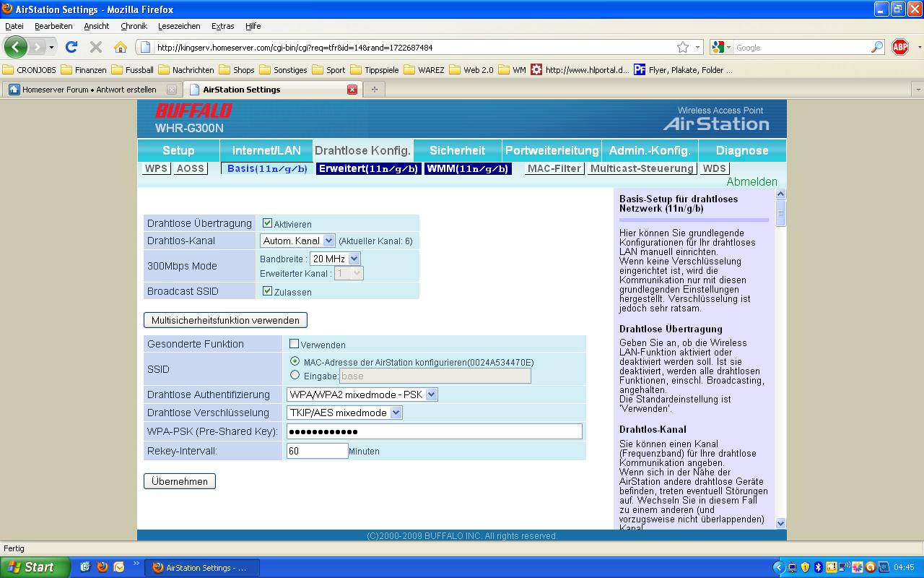Switch to the Admin.-Konfig. tab
The height and width of the screenshot is (578, 924).
click(x=650, y=150)
